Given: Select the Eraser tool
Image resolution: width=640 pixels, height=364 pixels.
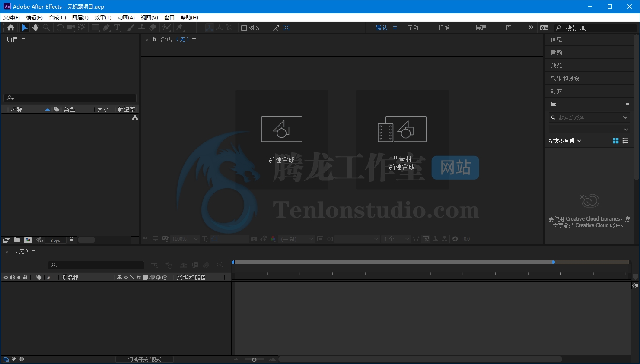Looking at the screenshot, I should 153,28.
